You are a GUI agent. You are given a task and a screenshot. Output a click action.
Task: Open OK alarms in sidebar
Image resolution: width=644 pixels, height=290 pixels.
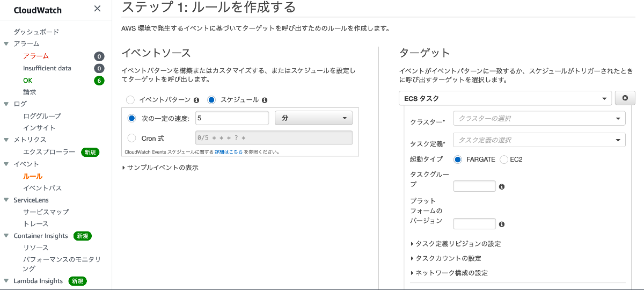click(28, 81)
